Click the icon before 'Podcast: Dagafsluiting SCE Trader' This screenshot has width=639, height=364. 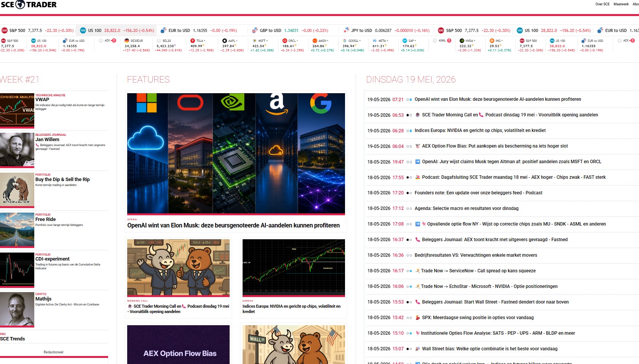click(418, 177)
